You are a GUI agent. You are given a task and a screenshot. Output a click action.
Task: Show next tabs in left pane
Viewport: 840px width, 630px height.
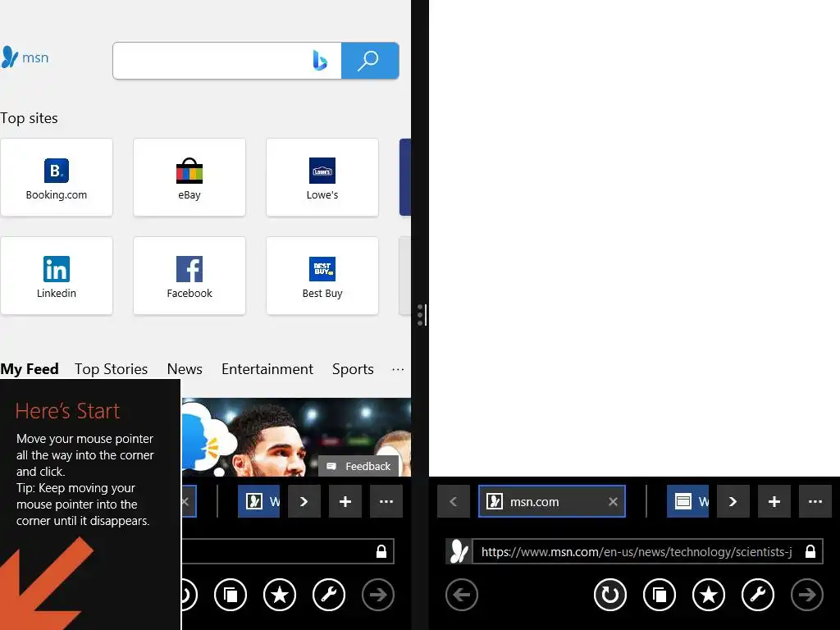[x=304, y=501]
